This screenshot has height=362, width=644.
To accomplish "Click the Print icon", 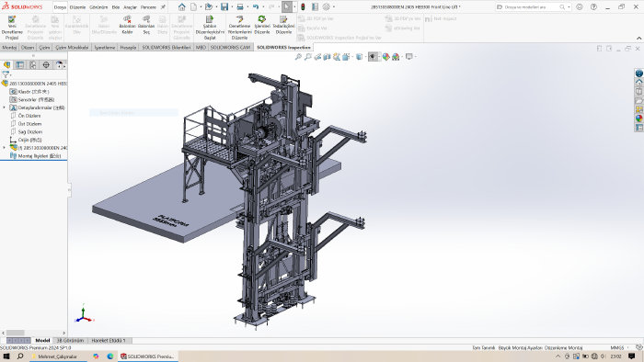I will tap(240, 7).
